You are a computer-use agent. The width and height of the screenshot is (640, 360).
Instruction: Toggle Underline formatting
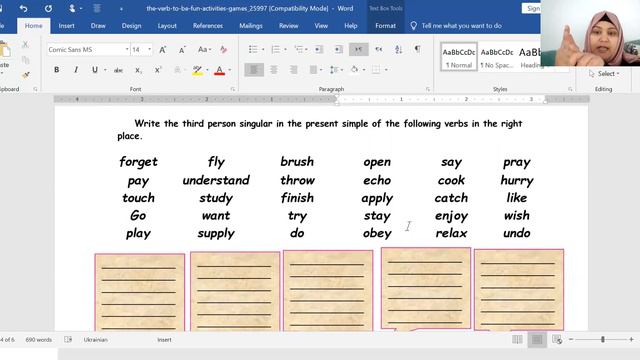pyautogui.click(x=95, y=70)
